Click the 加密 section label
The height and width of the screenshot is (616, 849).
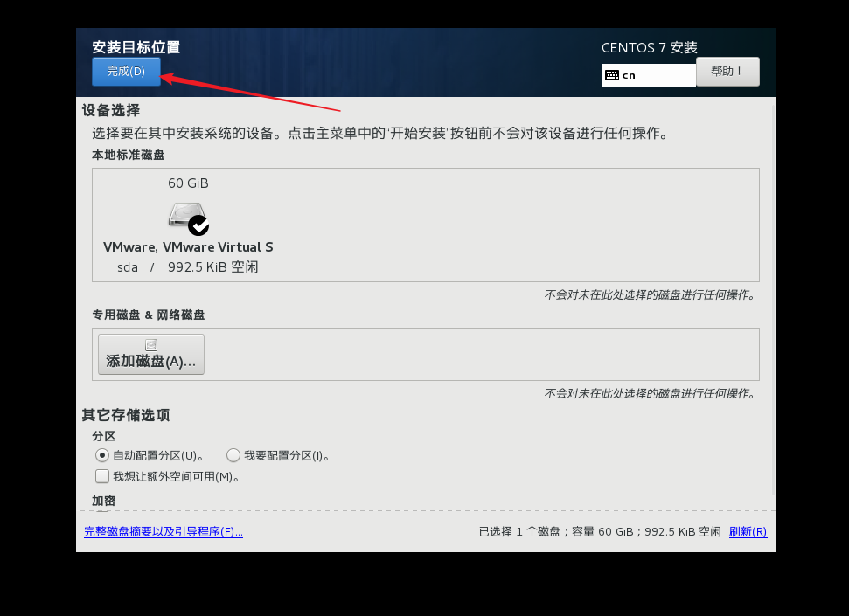point(103,501)
